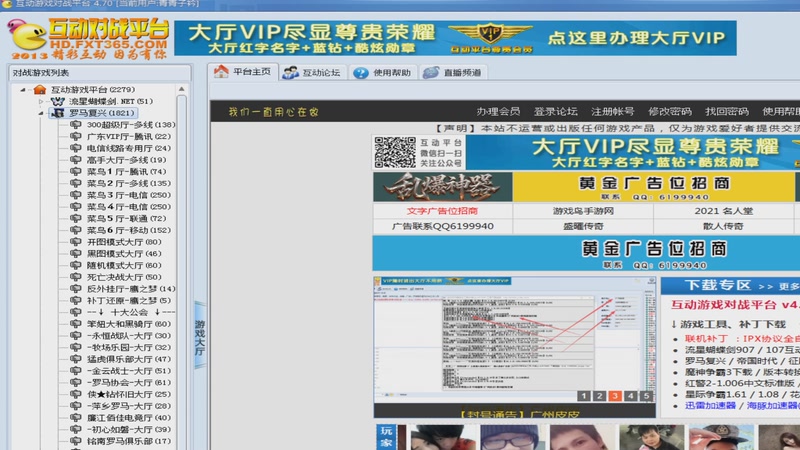Click the room icon beside 开图模式大厅
The height and width of the screenshot is (450, 800).
pos(76,242)
